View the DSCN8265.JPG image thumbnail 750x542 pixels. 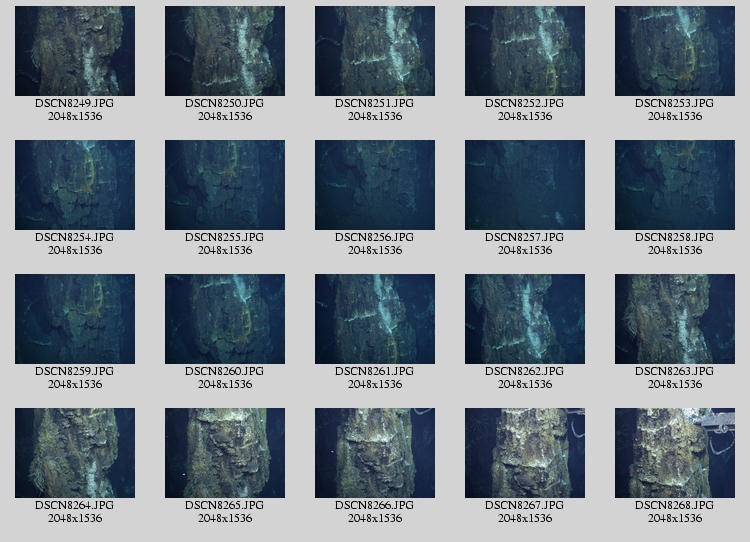pos(224,453)
